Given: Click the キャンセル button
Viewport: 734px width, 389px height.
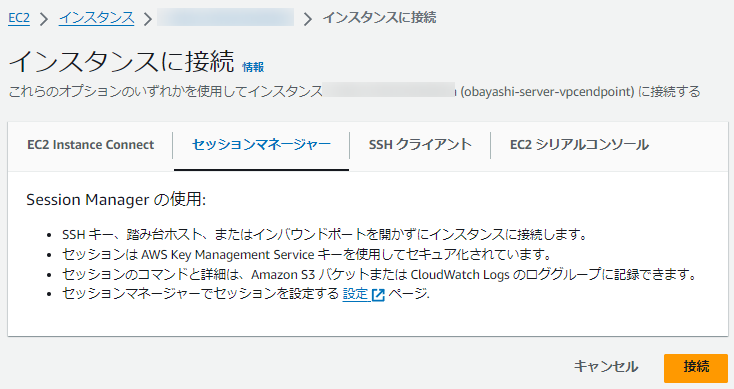Looking at the screenshot, I should pos(606,366).
